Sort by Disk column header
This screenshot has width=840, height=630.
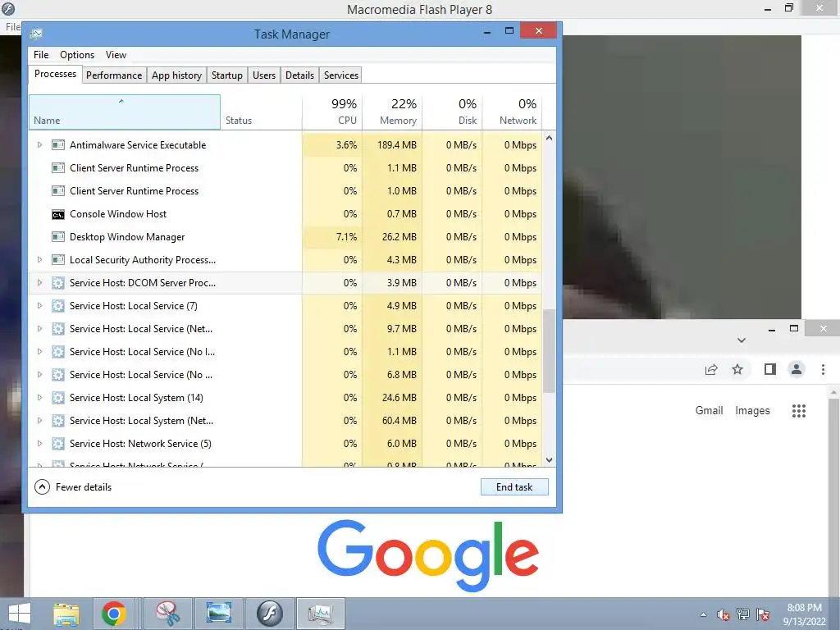point(452,112)
